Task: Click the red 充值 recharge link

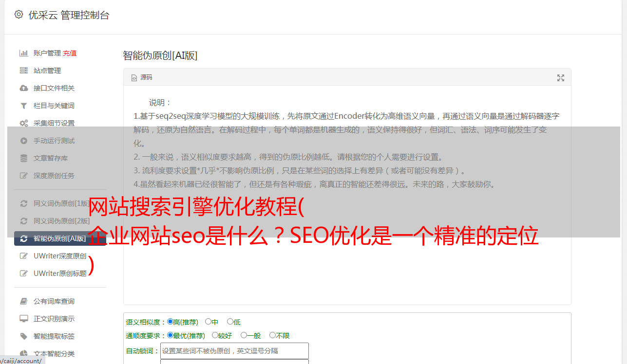Action: (x=70, y=53)
